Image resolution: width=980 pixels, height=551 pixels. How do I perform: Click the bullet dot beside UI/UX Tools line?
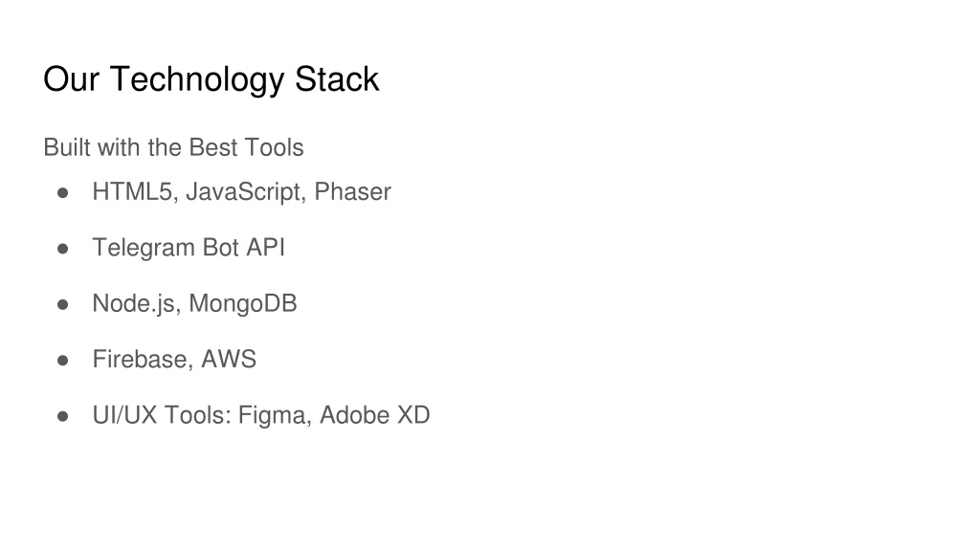[x=62, y=417]
